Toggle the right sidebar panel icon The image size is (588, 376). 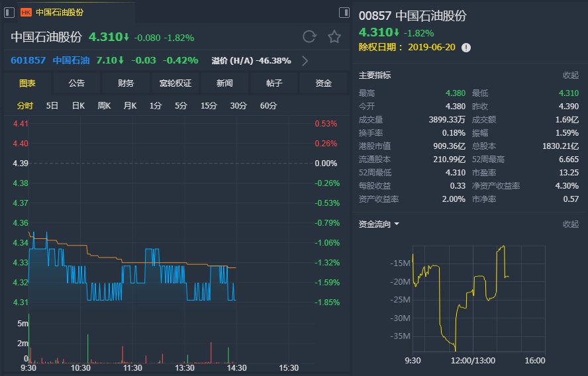344,12
